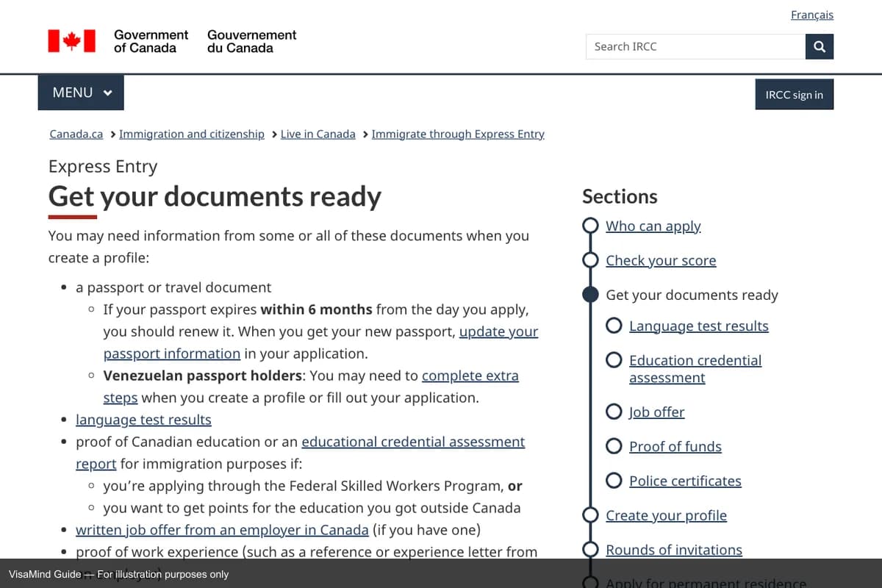Click the circle beside Create your profile
The width and height of the screenshot is (882, 588).
590,514
